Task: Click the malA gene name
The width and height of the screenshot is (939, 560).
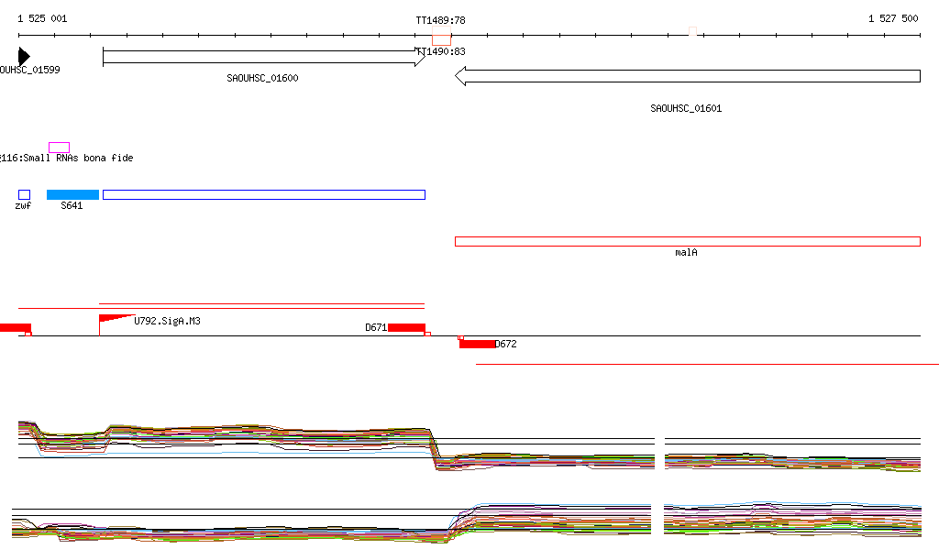Action: coord(686,252)
